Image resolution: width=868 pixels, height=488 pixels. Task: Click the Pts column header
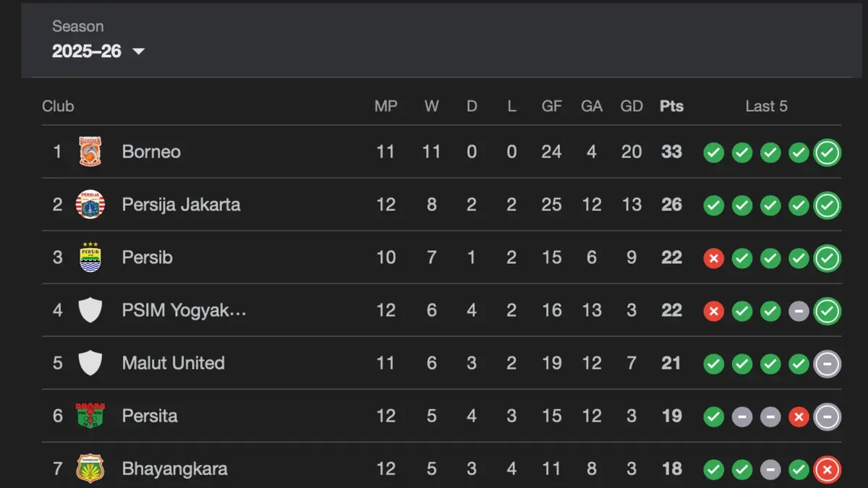point(671,106)
